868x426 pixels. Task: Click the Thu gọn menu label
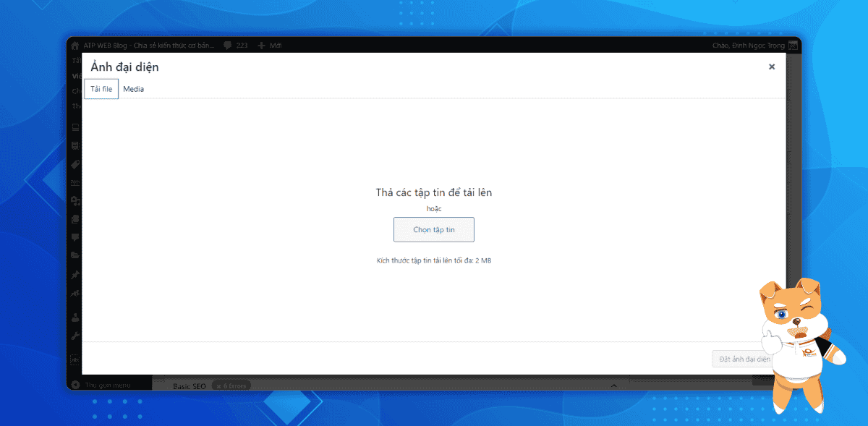point(106,385)
